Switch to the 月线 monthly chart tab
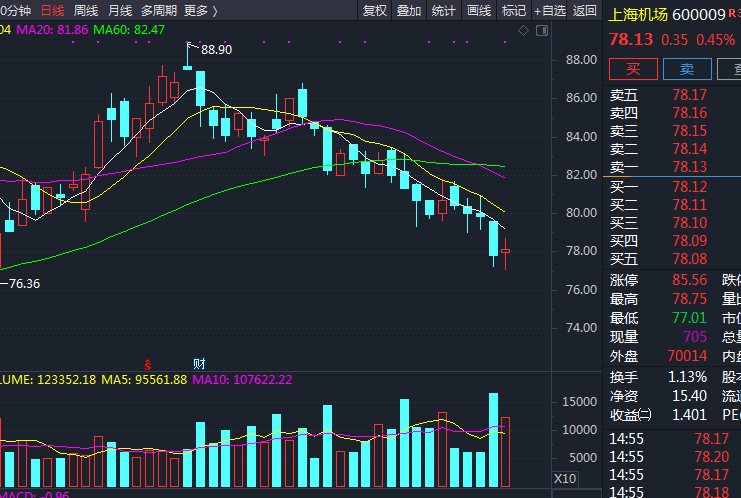 pos(119,11)
